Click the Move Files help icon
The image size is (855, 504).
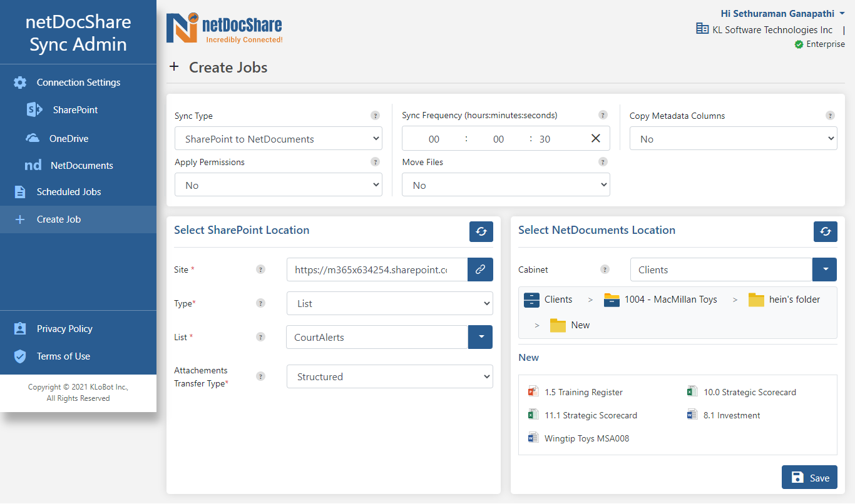tap(603, 162)
